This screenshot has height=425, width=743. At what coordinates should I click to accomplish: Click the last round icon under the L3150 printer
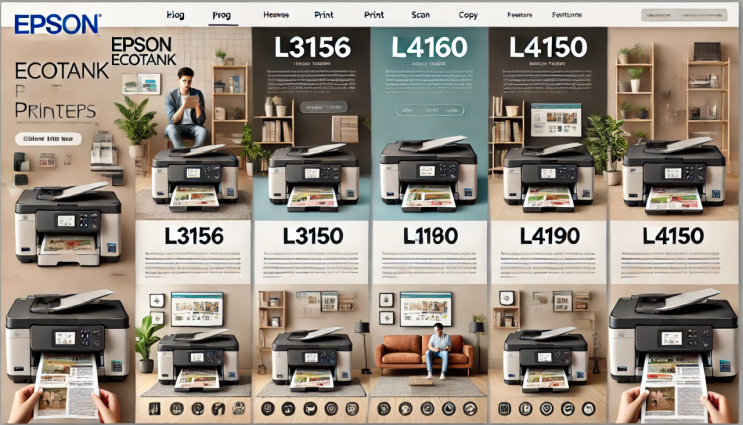pyautogui.click(x=352, y=408)
